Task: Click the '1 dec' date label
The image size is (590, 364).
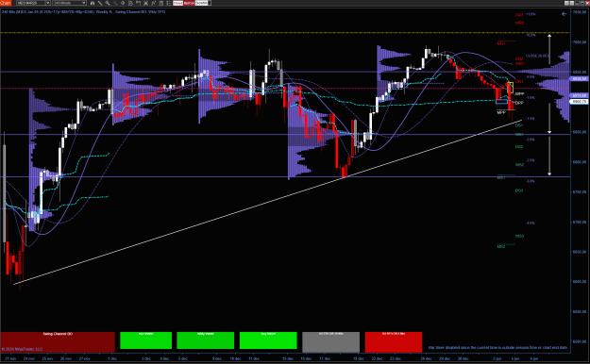Action: tap(112, 358)
